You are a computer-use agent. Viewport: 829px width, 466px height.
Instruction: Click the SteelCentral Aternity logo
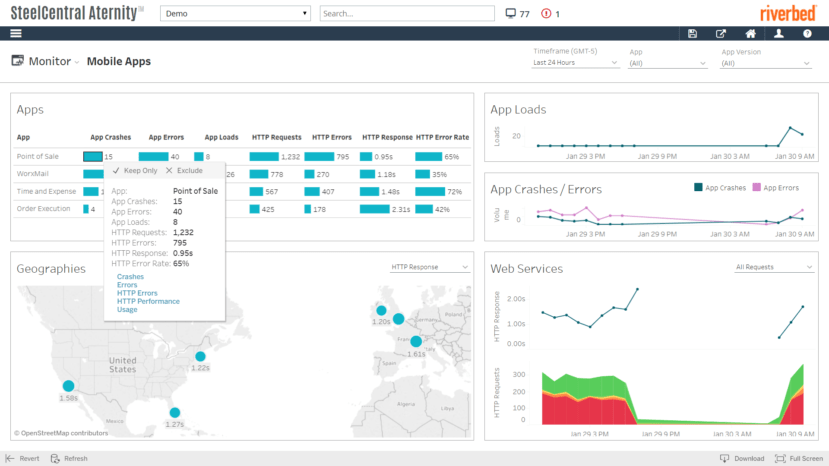[x=77, y=13]
